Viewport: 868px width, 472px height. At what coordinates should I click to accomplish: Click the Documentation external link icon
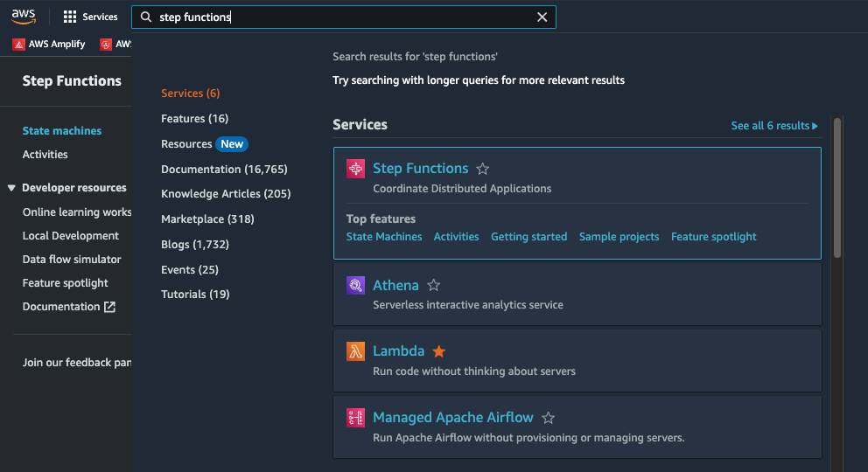pos(109,307)
